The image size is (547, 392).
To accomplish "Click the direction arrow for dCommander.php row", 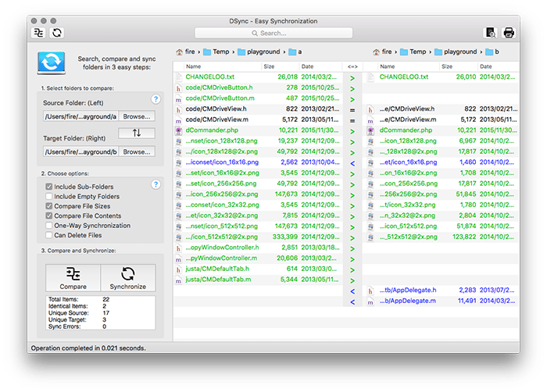I will [352, 131].
